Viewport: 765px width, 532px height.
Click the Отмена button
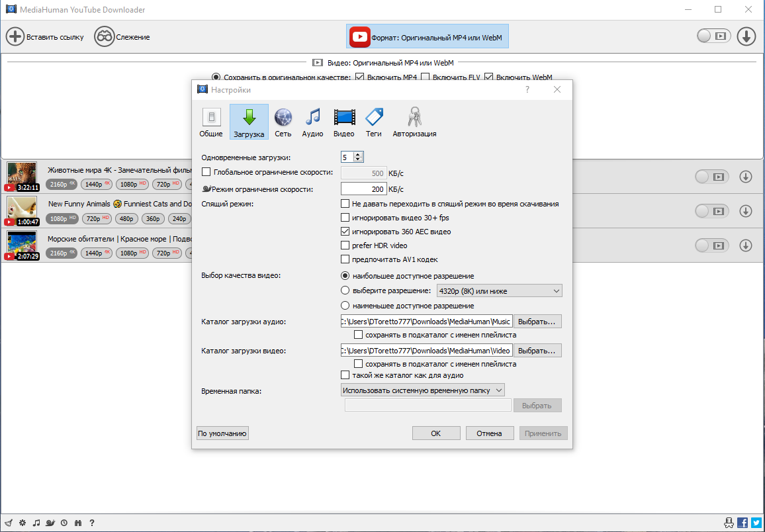coord(490,433)
